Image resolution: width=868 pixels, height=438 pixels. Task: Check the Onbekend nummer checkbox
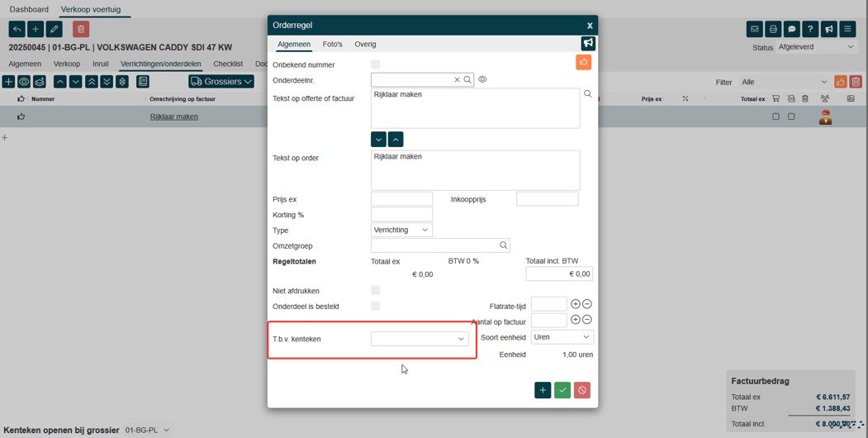pyautogui.click(x=376, y=64)
